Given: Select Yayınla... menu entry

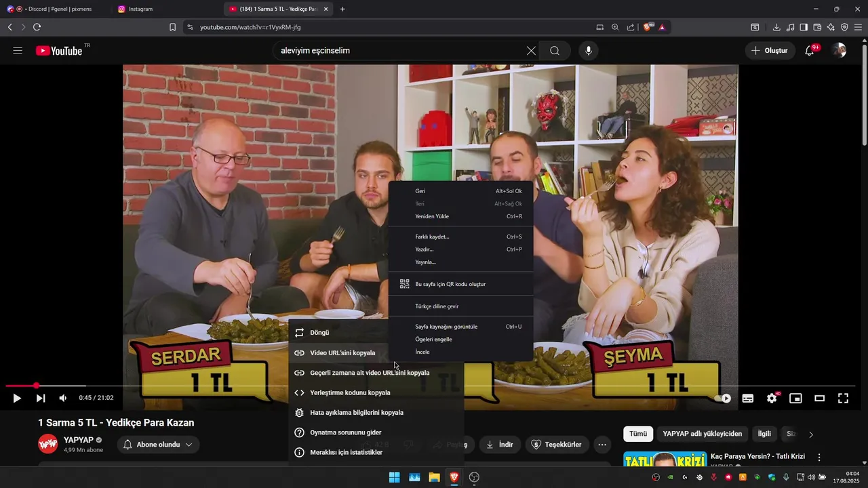Looking at the screenshot, I should [x=461, y=262].
